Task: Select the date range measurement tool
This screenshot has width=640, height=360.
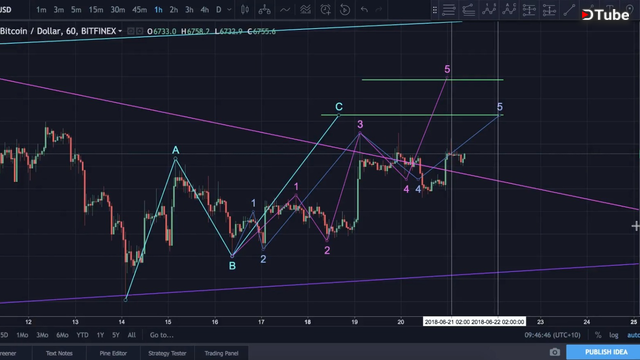Action: point(549,10)
